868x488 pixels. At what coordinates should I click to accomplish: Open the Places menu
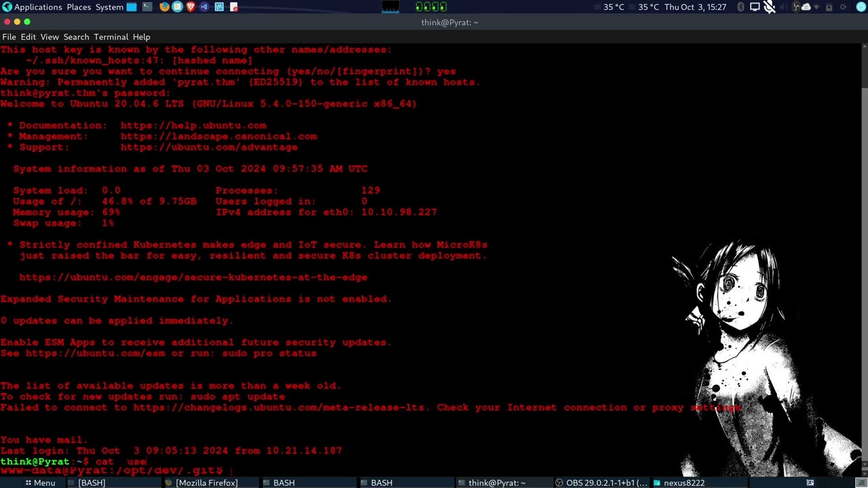[79, 7]
